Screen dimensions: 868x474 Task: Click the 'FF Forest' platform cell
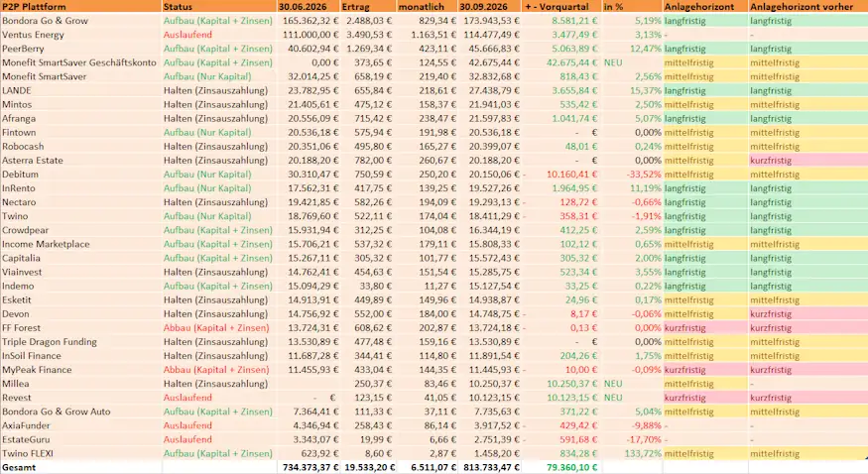(x=80, y=328)
